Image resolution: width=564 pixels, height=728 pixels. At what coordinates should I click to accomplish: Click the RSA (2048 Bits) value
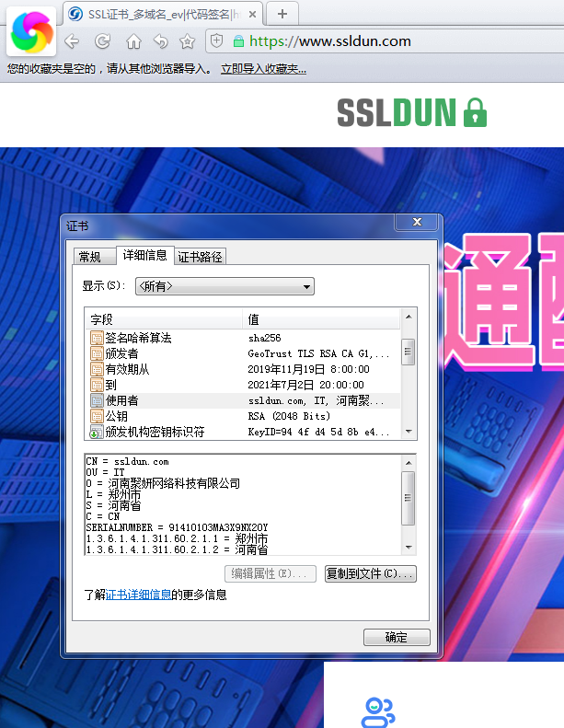(289, 416)
